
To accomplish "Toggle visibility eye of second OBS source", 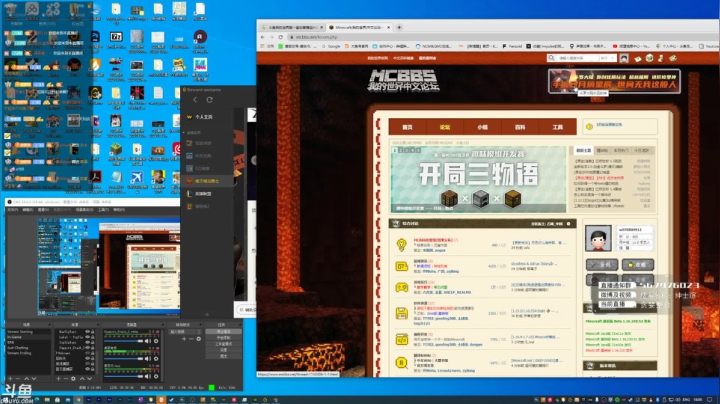I will pos(88,337).
